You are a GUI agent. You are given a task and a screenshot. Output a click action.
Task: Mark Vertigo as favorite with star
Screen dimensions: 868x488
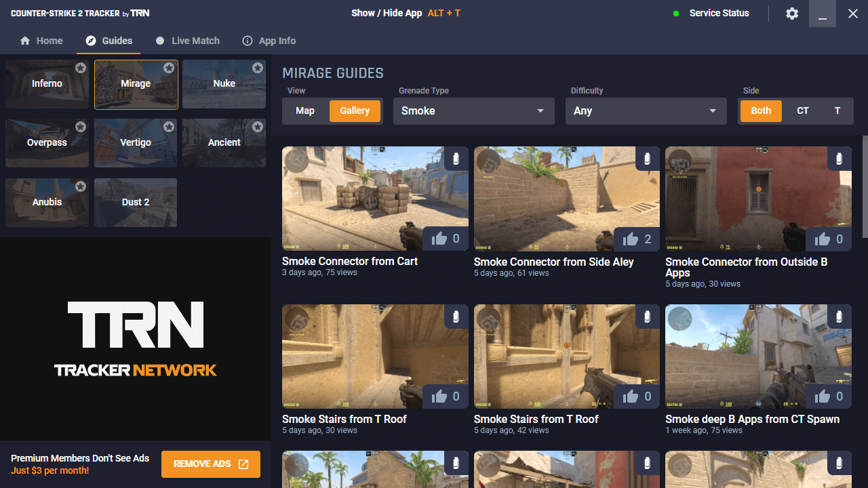click(169, 127)
